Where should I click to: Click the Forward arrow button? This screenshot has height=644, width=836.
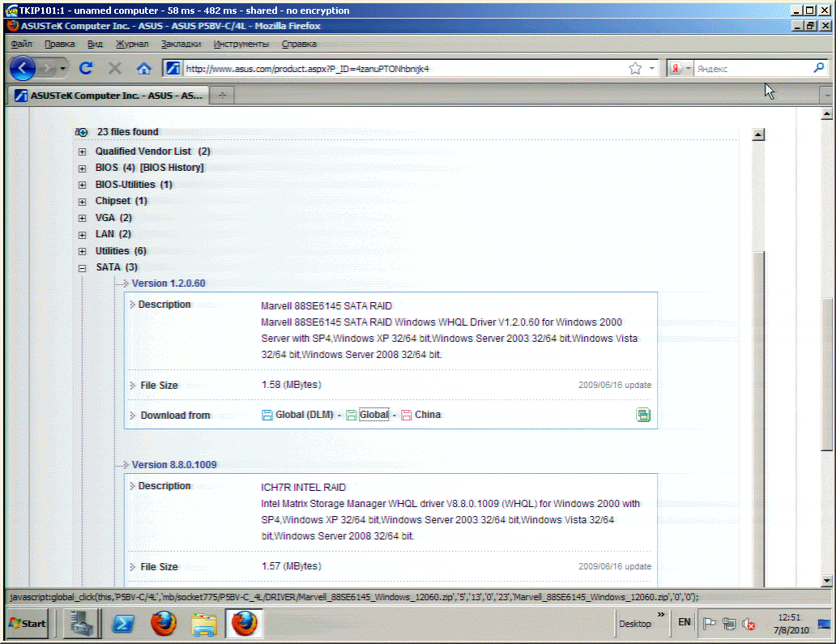48,68
